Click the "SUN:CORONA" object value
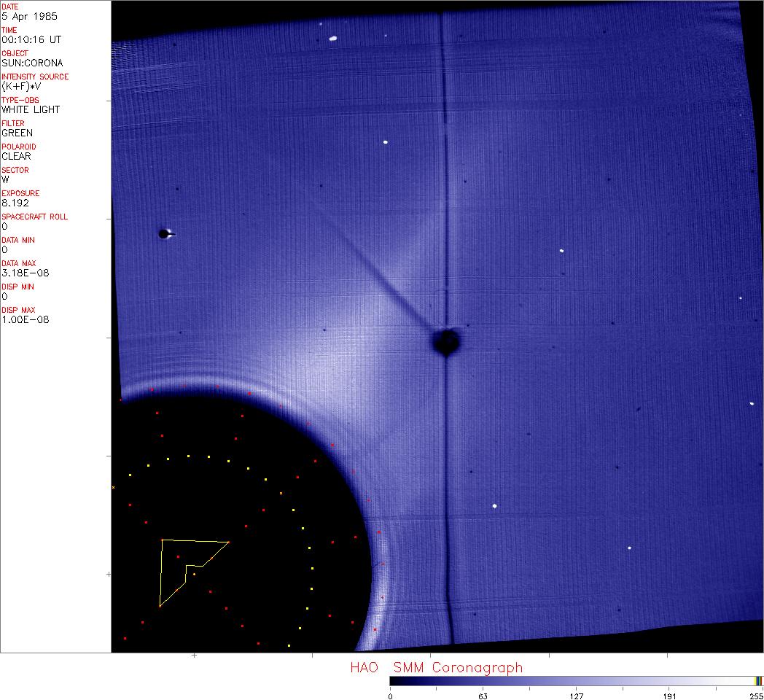The width and height of the screenshot is (764, 700). click(32, 63)
